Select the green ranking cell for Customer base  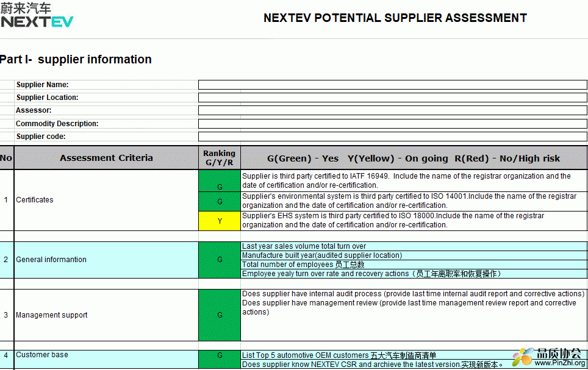(x=220, y=360)
